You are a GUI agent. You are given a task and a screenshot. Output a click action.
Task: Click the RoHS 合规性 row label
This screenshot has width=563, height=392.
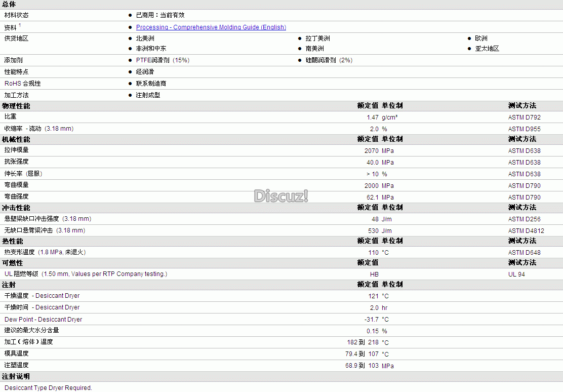click(x=23, y=84)
